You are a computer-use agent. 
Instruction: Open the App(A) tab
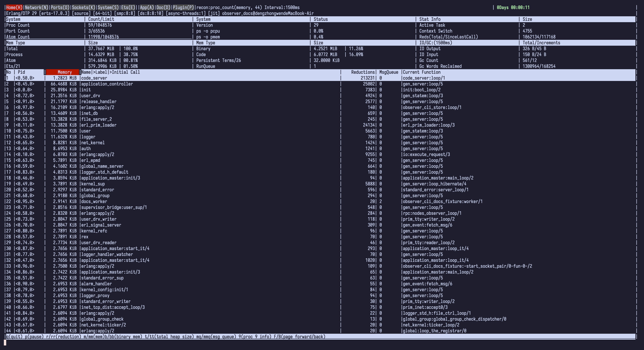[x=147, y=8]
